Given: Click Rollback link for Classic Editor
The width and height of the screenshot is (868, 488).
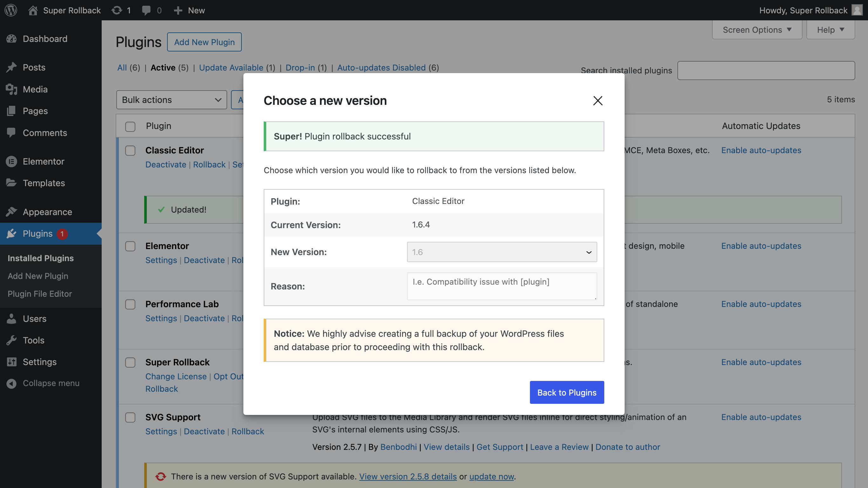Looking at the screenshot, I should pos(209,165).
